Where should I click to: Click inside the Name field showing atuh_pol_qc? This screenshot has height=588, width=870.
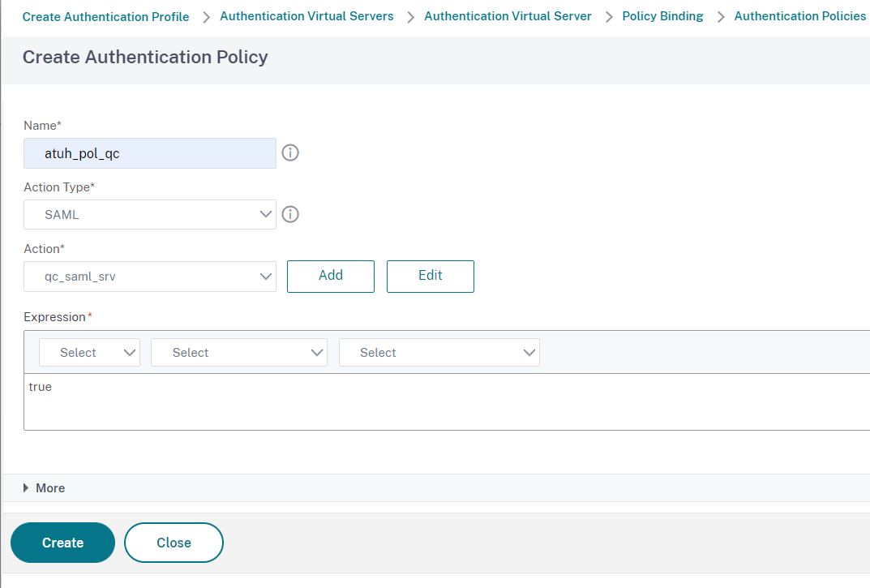click(x=149, y=152)
